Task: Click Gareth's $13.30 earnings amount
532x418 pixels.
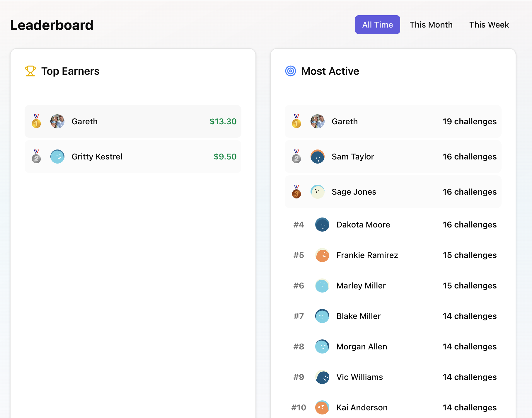Action: (x=223, y=121)
